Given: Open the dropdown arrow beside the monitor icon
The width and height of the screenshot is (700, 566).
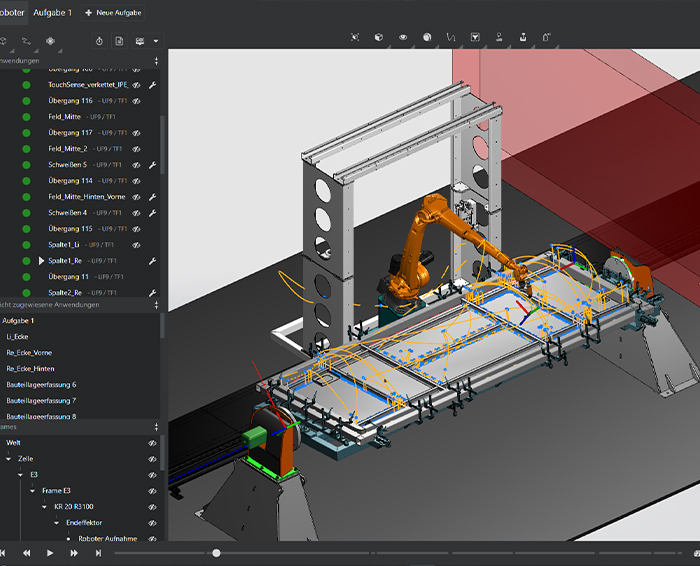Looking at the screenshot, I should point(155,42).
